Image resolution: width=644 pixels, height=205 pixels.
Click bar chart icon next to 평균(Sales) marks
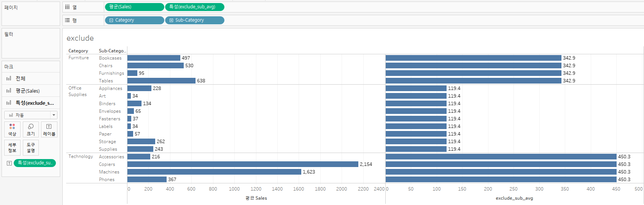tap(9, 91)
